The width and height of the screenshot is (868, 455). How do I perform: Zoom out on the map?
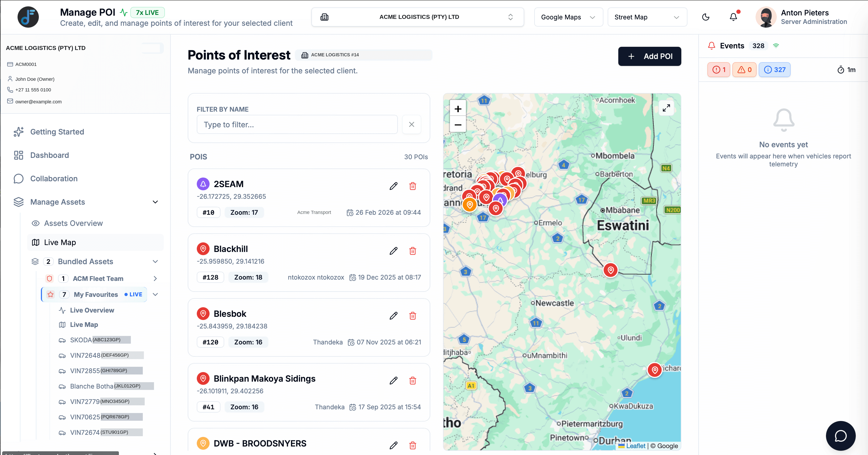[458, 125]
